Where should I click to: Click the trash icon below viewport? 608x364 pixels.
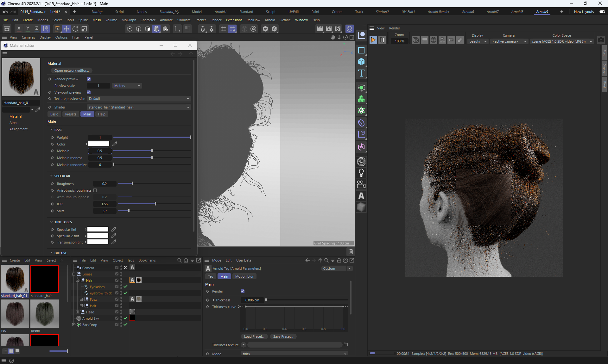click(x=351, y=252)
